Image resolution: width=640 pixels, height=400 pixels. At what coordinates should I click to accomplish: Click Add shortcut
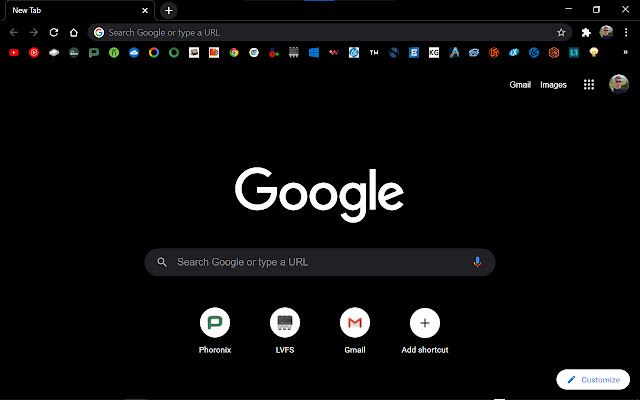tap(425, 331)
